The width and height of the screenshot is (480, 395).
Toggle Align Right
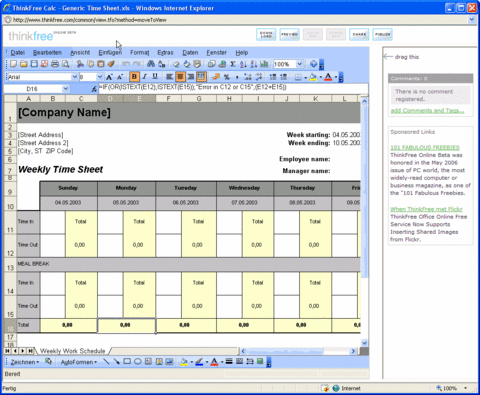click(191, 77)
